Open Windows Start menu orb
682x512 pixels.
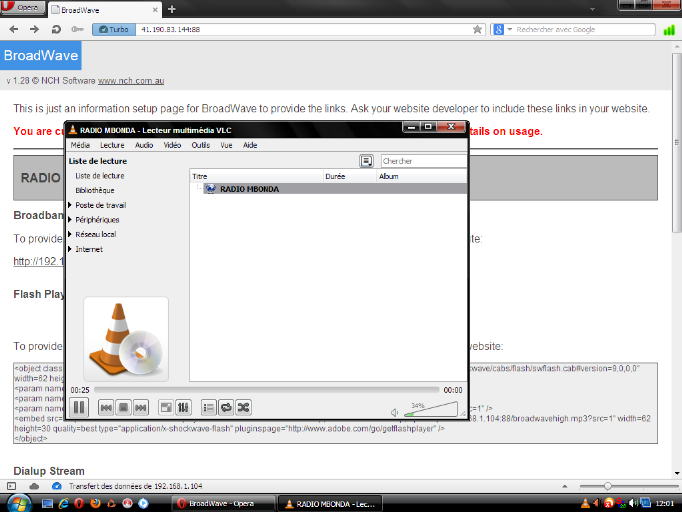19,503
